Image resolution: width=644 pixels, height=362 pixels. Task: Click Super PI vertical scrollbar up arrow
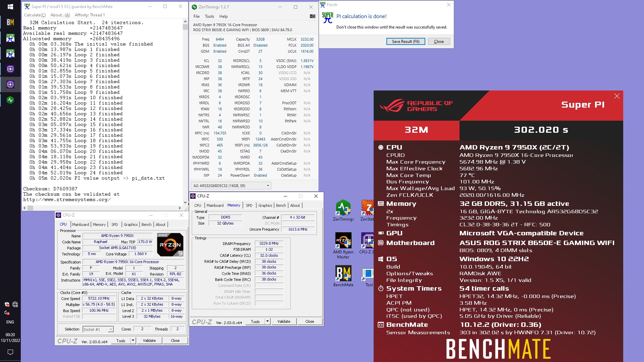(185, 21)
